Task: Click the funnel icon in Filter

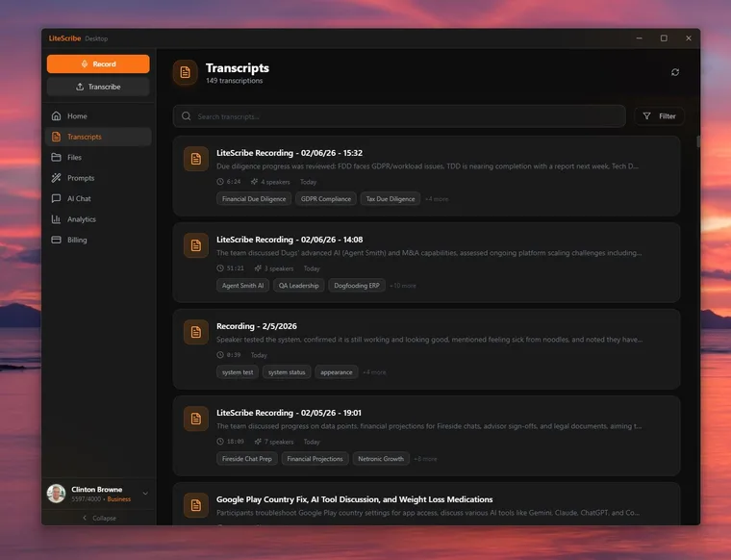Action: tap(646, 116)
